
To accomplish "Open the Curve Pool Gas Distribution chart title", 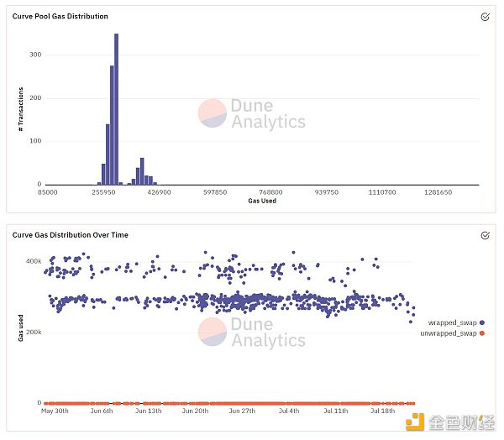I will pos(60,16).
